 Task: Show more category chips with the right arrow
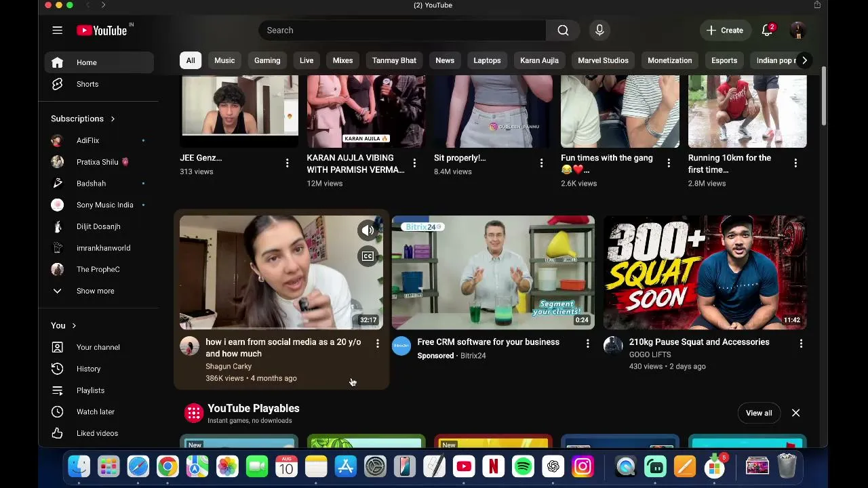coord(804,60)
